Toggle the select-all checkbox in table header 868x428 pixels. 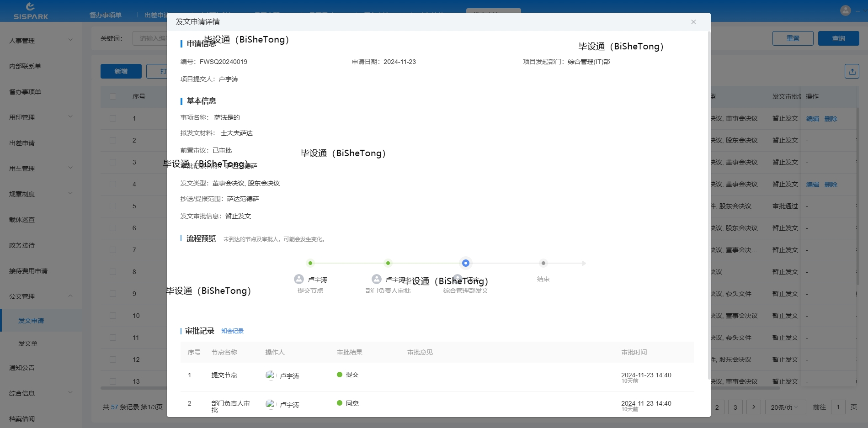[113, 96]
